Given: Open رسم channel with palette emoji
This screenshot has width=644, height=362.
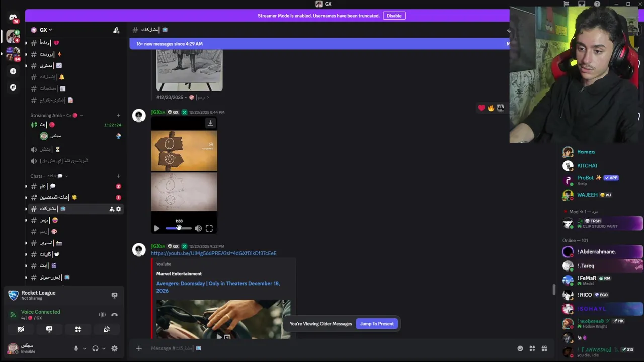Looking at the screenshot, I should [75, 232].
